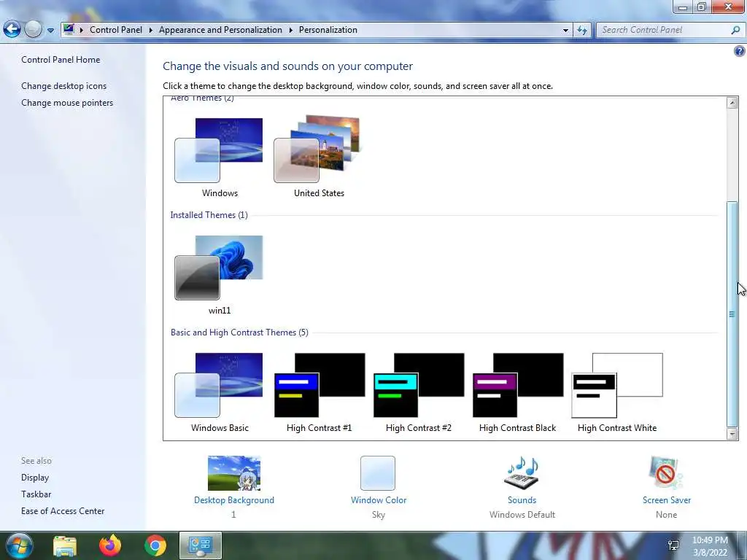This screenshot has height=560, width=747.
Task: Open the Sounds keyboard notes icon
Action: coord(522,472)
